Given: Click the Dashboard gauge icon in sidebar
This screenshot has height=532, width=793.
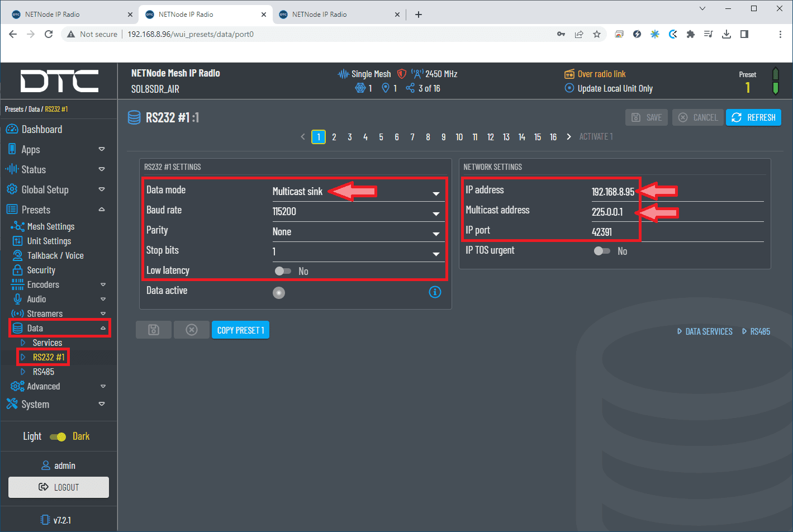Looking at the screenshot, I should point(12,130).
